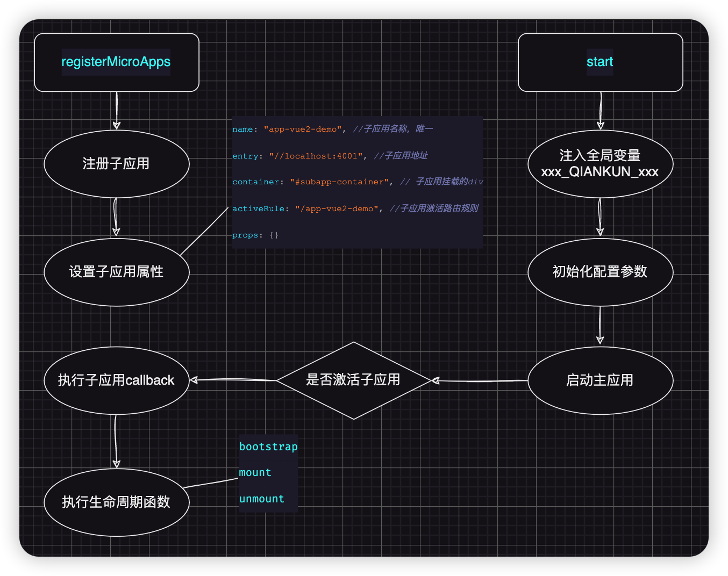Select the start rounded box
The width and height of the screenshot is (728, 576).
(600, 62)
